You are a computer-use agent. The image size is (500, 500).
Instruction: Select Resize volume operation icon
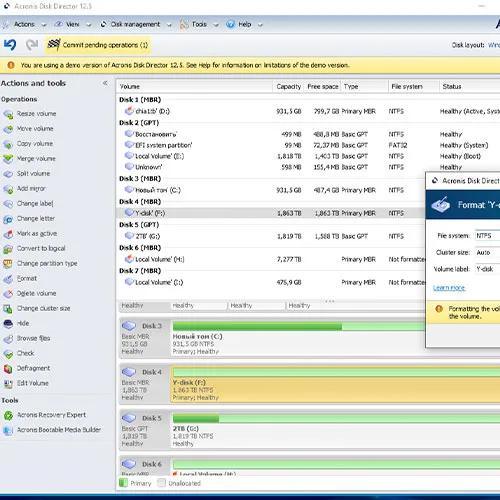pos(8,114)
